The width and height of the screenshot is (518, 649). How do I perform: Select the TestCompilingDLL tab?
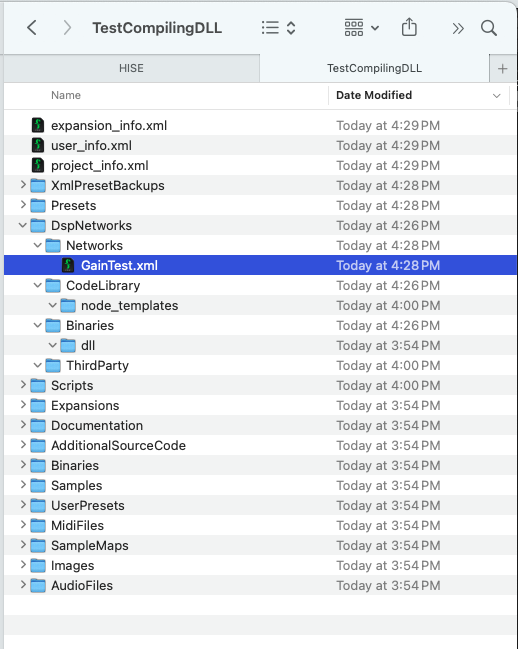tap(374, 68)
